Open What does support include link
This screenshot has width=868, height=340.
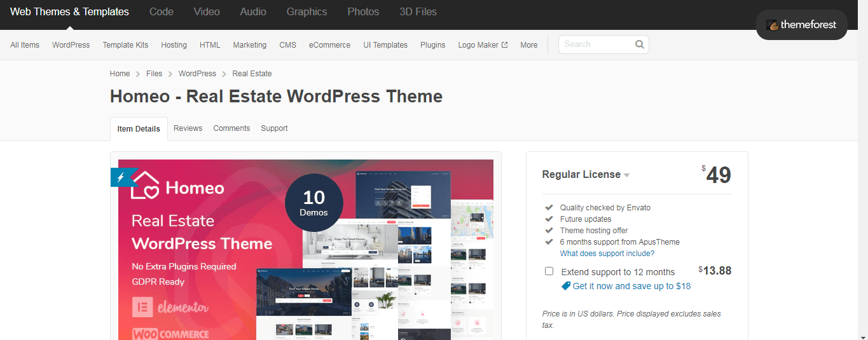(x=607, y=254)
